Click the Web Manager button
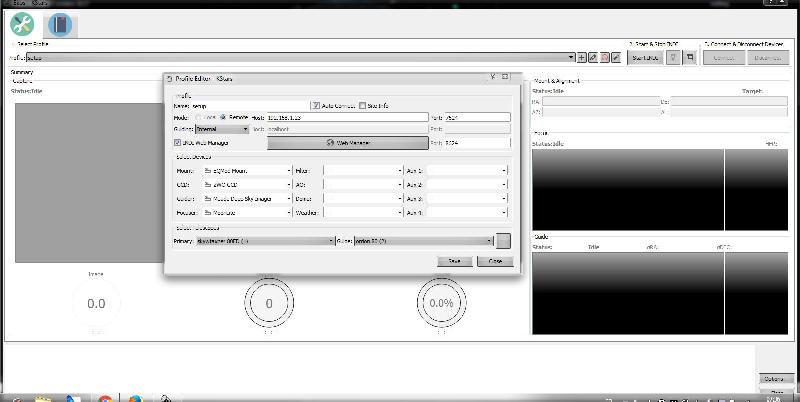This screenshot has height=402, width=800. pyautogui.click(x=348, y=143)
